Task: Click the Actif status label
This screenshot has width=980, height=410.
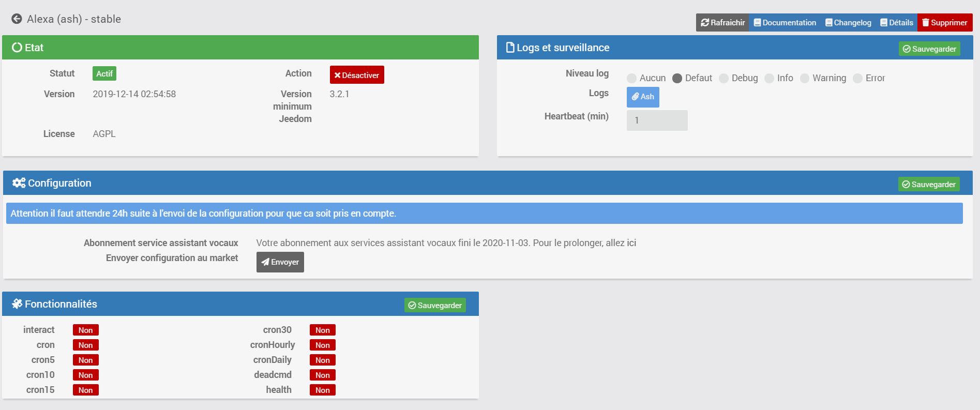Action: tap(104, 73)
